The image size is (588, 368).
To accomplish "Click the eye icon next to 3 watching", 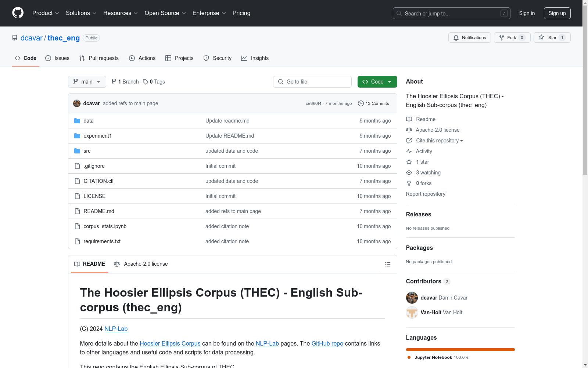I will (x=409, y=173).
